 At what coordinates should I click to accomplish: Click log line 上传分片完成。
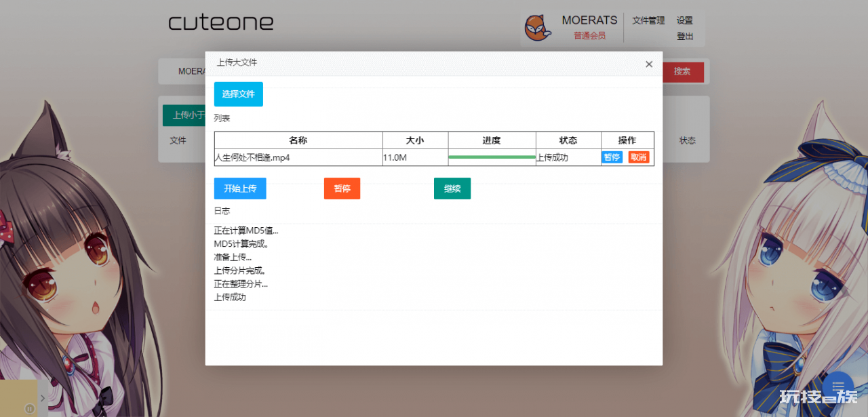tap(239, 271)
